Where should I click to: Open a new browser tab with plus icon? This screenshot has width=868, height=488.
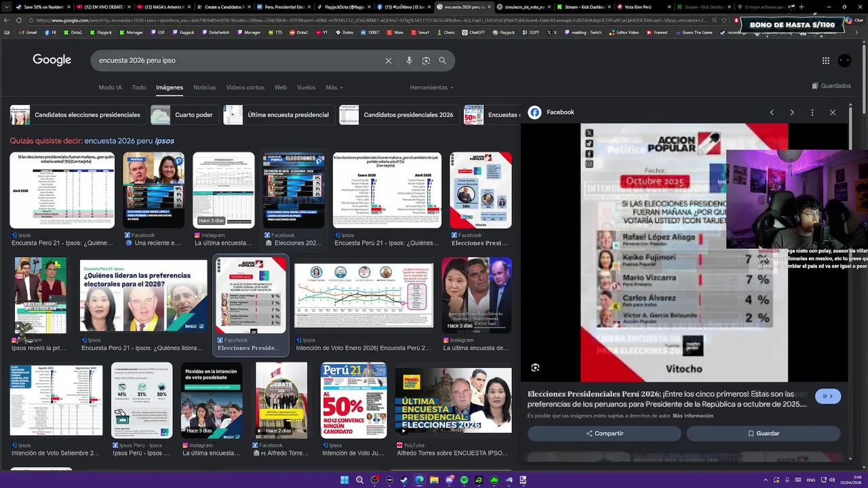802,7
